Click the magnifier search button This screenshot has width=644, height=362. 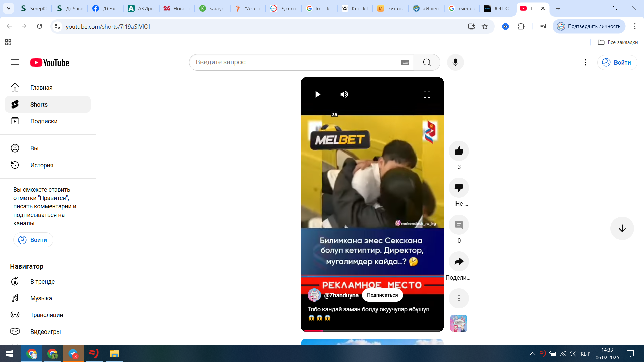427,62
